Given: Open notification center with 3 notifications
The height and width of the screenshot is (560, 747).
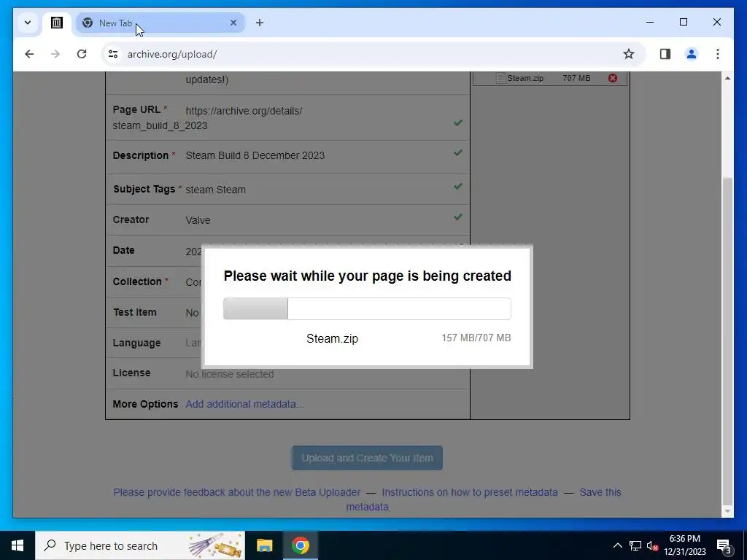Looking at the screenshot, I should pos(724,545).
